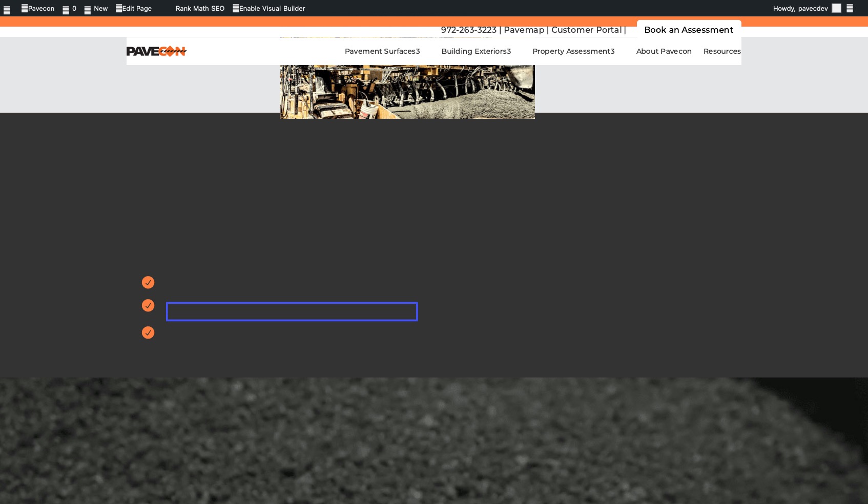
Task: Click the pavecdev user avatar
Action: point(836,8)
